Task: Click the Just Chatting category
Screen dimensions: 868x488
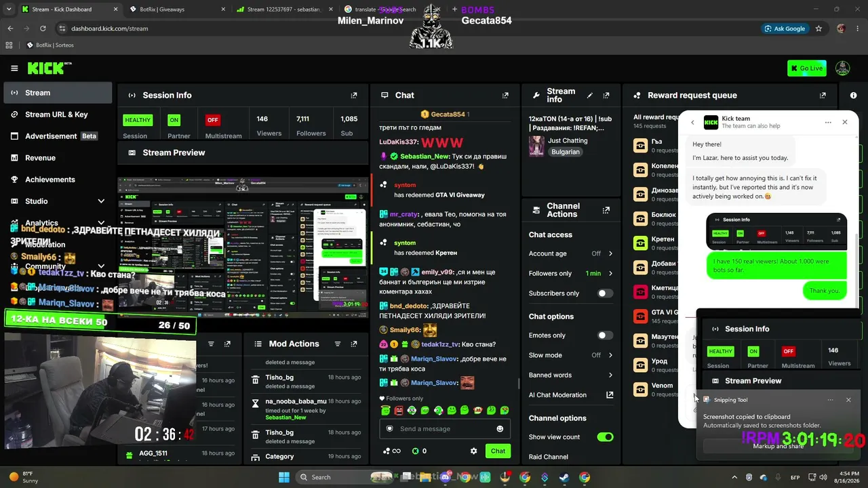Action: click(x=568, y=141)
